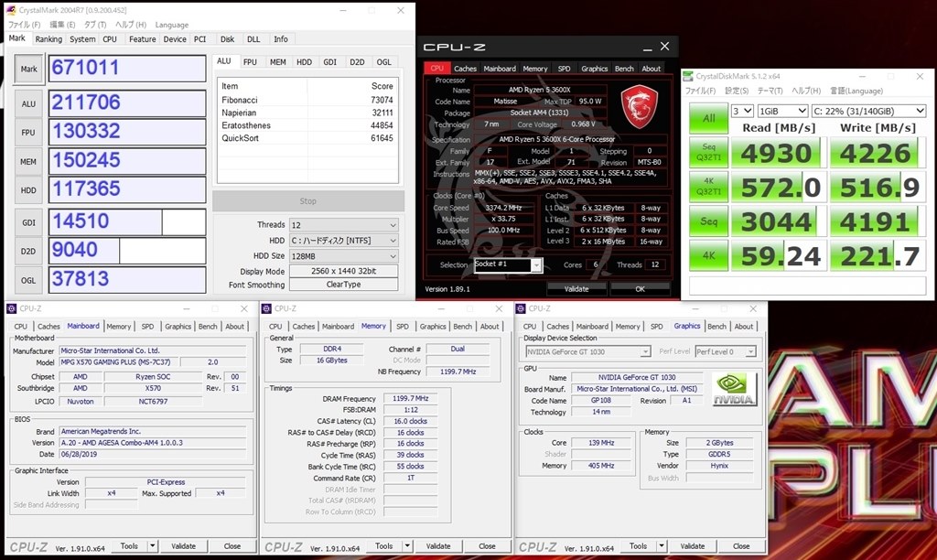Expand Tools arrow in the CPU-Z Memory window
Image resolution: width=937 pixels, height=560 pixels.
(x=407, y=545)
